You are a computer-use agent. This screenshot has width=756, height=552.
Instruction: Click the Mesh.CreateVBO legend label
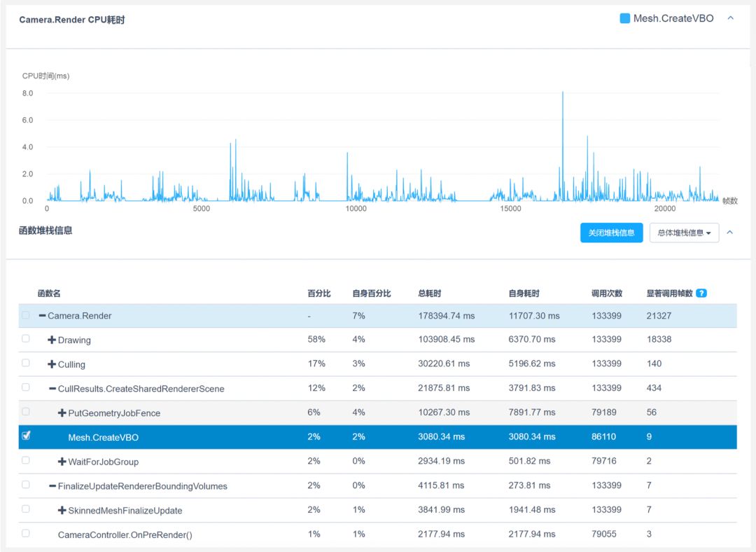pyautogui.click(x=673, y=18)
